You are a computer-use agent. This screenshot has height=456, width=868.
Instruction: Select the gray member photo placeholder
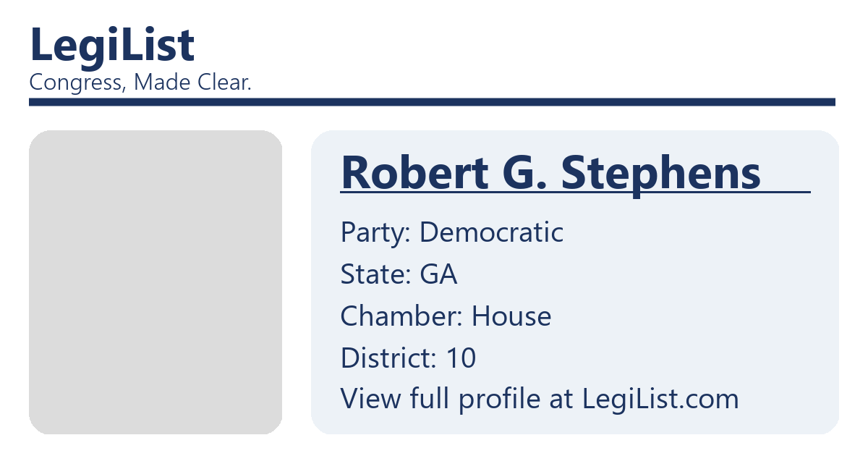tap(156, 282)
